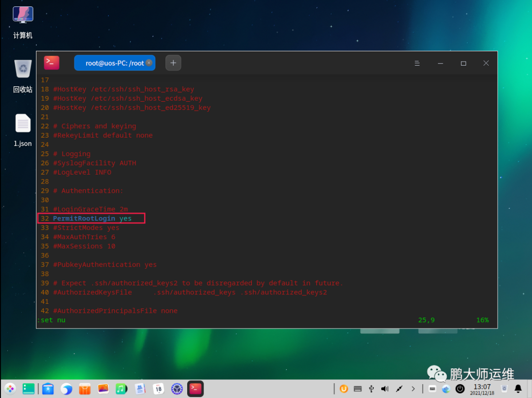This screenshot has height=398, width=532.
Task: Click the #MaxSessions 10 line
Action: click(84, 246)
